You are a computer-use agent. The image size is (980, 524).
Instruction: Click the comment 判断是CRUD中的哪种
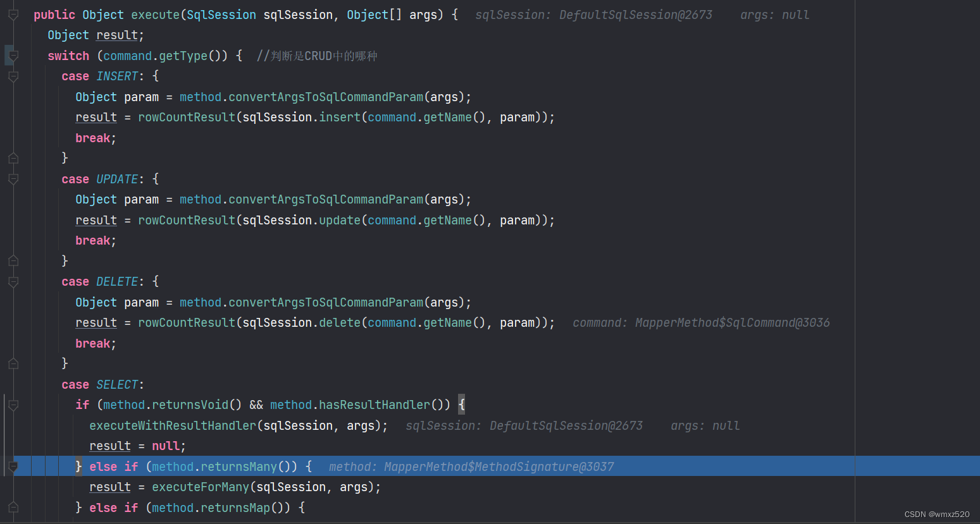click(317, 56)
